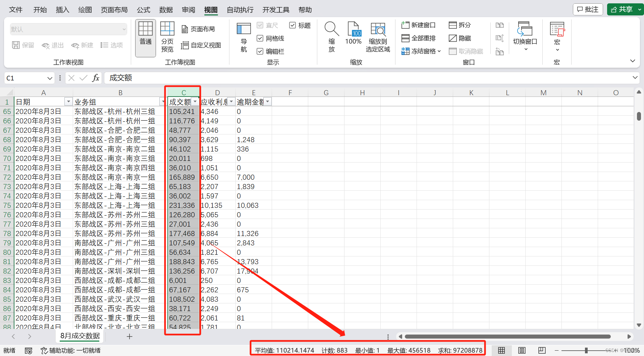Arrange All windows (全部重排)
Screen dimensions: 644x356
(419, 38)
